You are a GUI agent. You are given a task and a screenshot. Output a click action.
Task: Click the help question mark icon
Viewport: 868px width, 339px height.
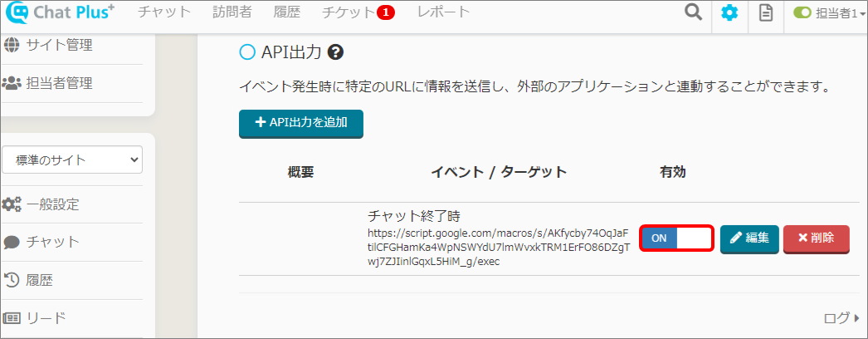coord(336,52)
